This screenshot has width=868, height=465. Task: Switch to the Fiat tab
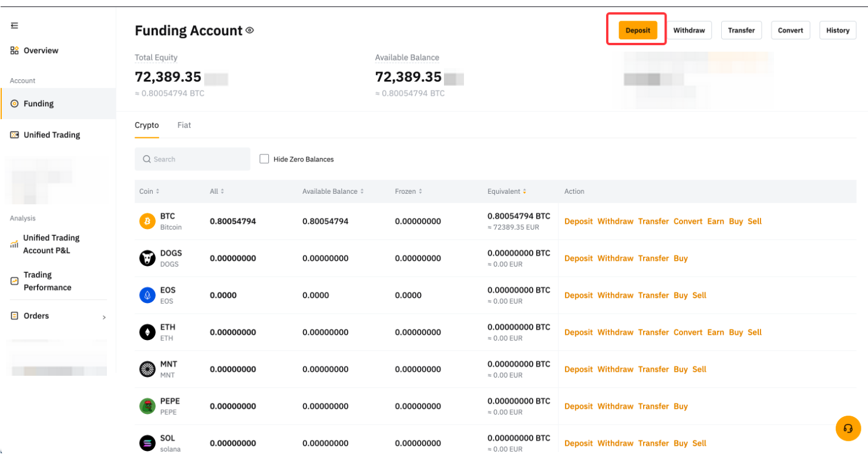point(184,125)
